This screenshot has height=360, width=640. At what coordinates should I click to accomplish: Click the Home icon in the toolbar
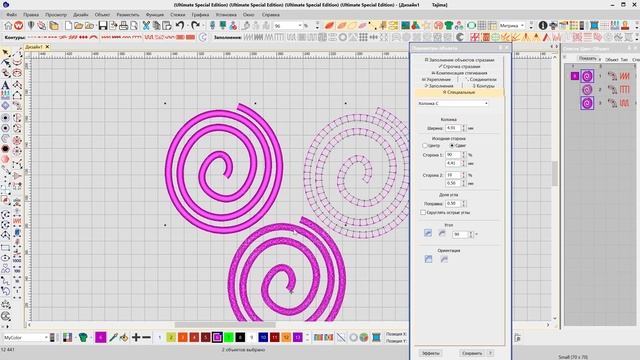click(8, 25)
